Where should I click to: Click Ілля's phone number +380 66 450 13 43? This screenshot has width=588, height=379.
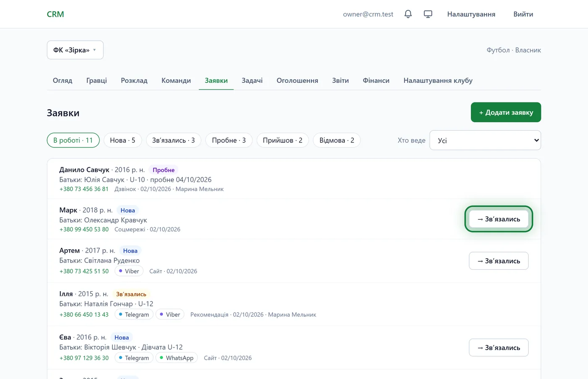pos(84,314)
